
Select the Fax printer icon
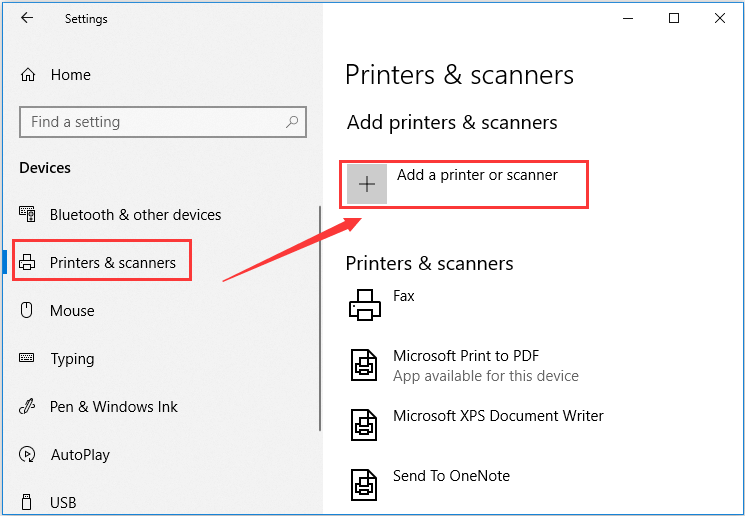(x=365, y=304)
